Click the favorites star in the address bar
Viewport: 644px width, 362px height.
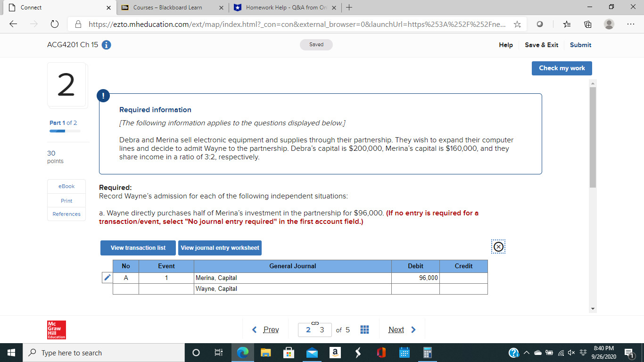517,24
